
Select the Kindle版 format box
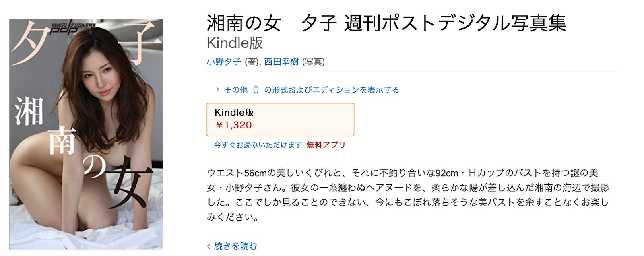point(281,120)
